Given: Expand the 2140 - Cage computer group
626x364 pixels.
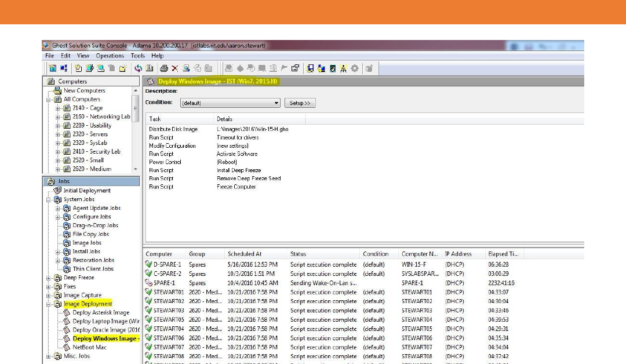Looking at the screenshot, I should click(x=58, y=108).
